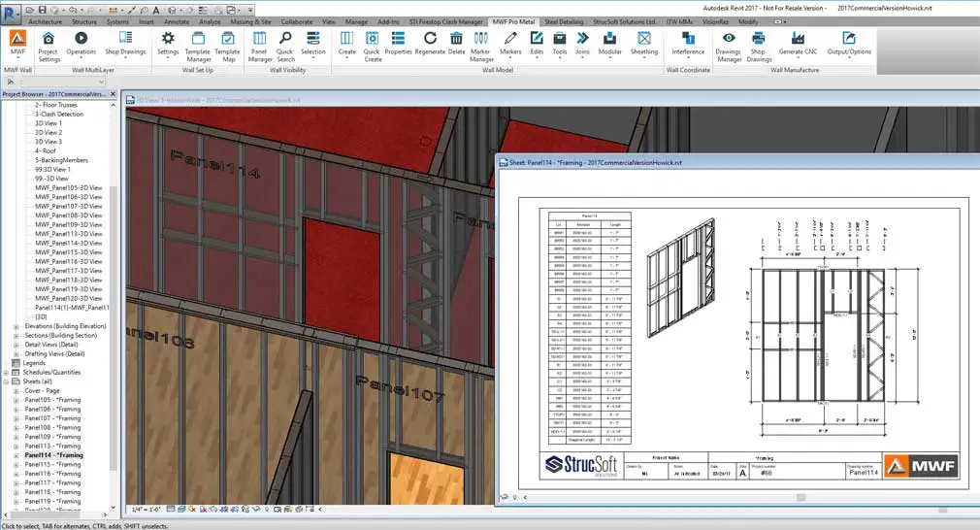Open the Architecture ribbon tab
The width and height of the screenshot is (980, 530).
(47, 20)
